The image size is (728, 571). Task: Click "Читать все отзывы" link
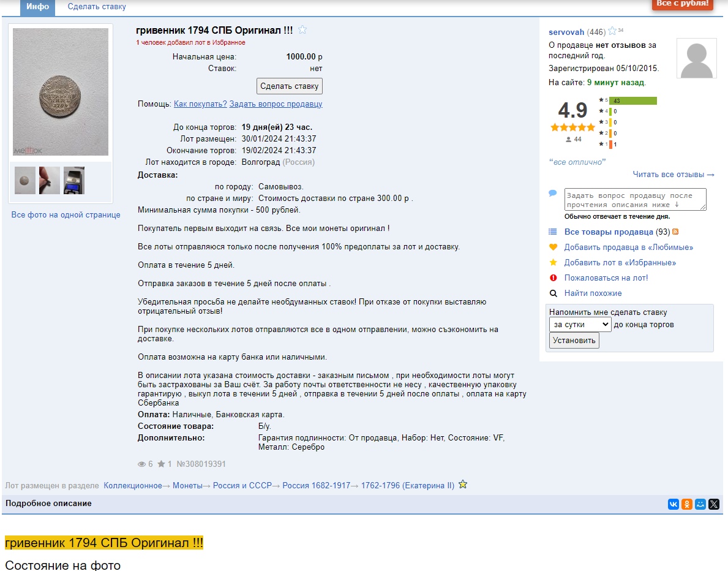tap(674, 175)
